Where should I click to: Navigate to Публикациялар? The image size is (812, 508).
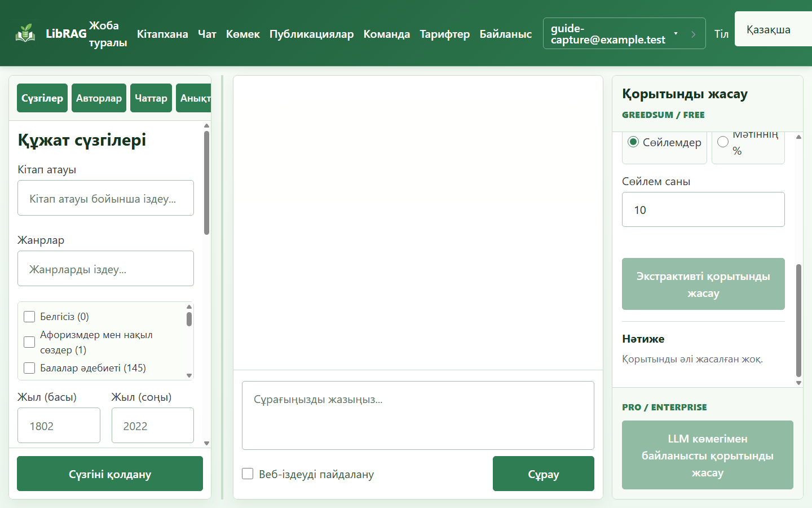(x=312, y=34)
